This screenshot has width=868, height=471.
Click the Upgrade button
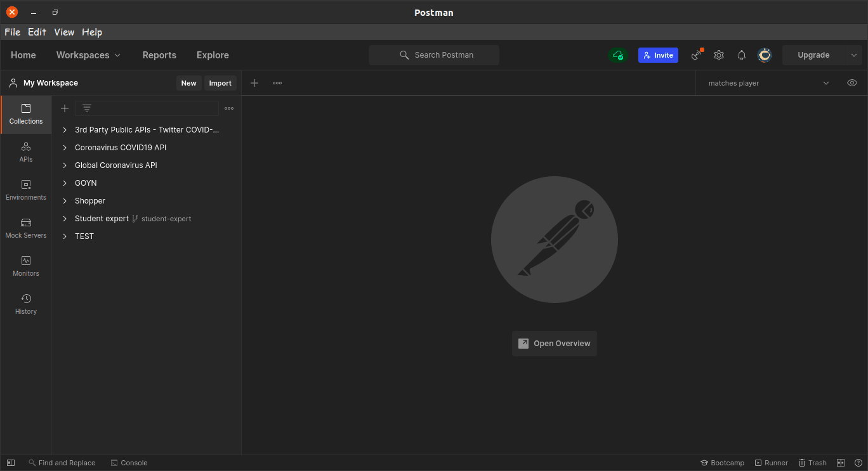(813, 55)
